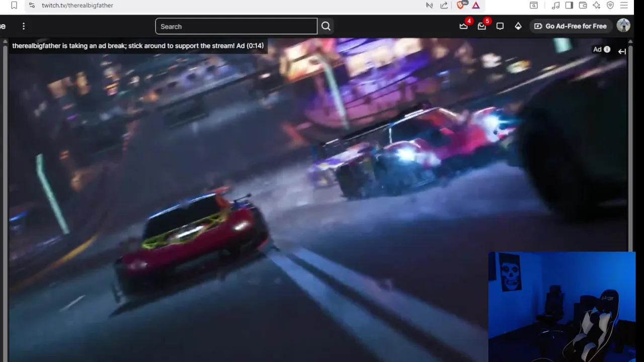Open the Twitch three-dot more menu
Image resolution: width=644 pixels, height=362 pixels.
(x=24, y=26)
